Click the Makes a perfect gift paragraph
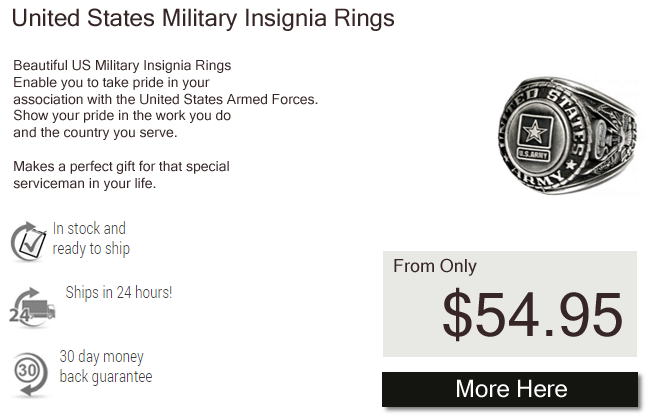Image resolution: width=656 pixels, height=416 pixels. (x=121, y=175)
